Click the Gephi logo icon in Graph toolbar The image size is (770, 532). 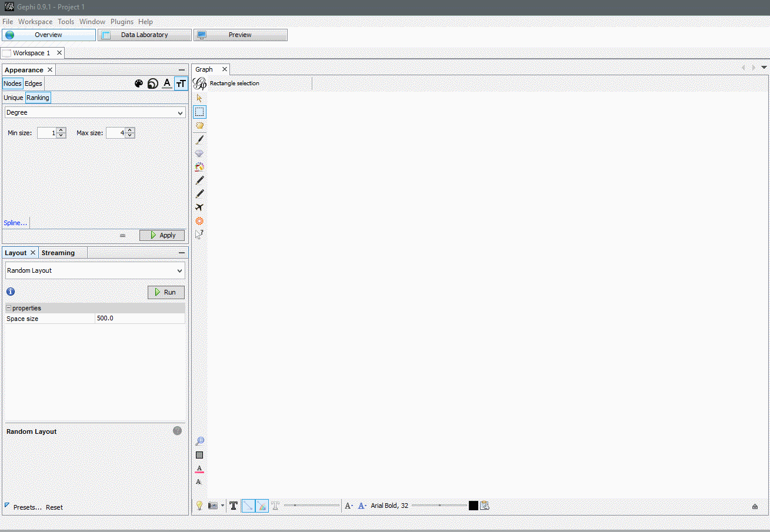(200, 83)
